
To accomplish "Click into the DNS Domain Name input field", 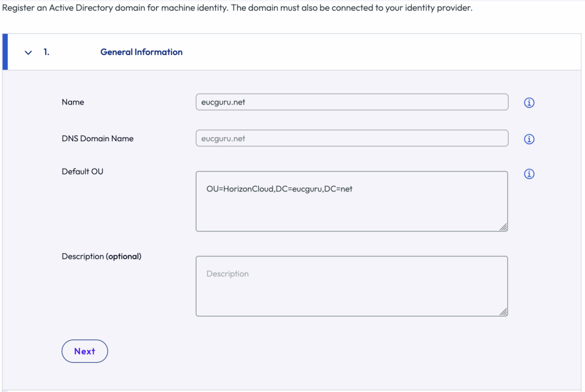I will point(351,138).
